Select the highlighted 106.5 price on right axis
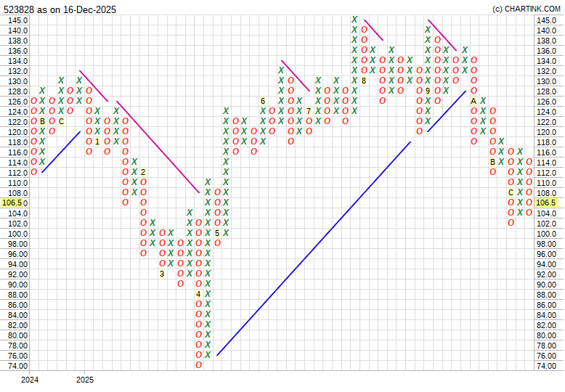The image size is (565, 392). (x=546, y=203)
